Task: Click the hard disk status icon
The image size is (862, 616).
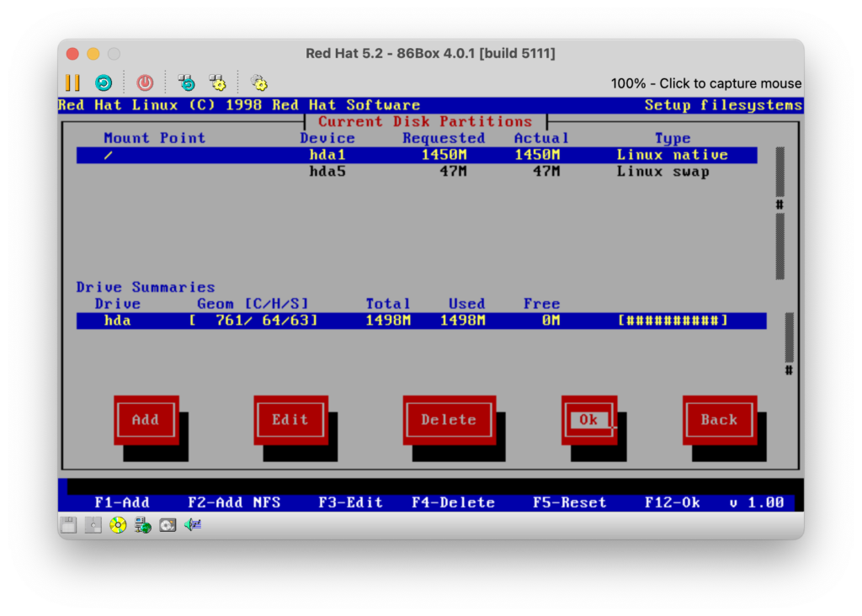Action: (168, 525)
